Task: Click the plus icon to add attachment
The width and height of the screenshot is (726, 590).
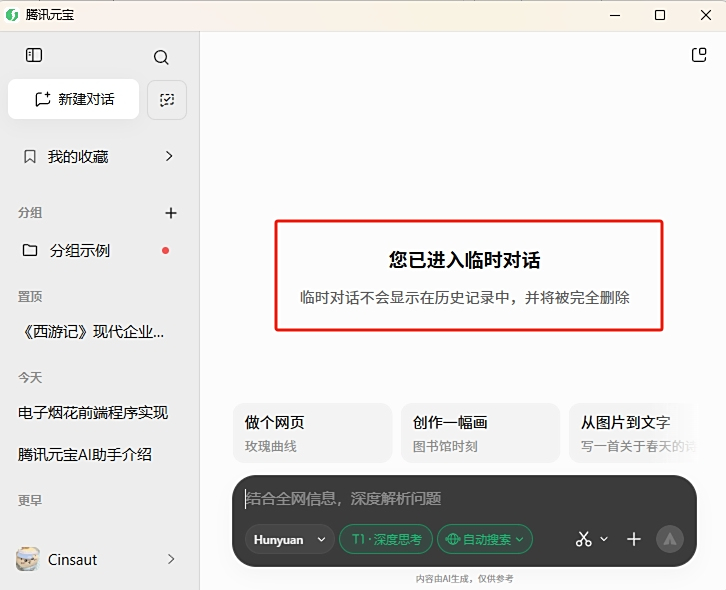Action: click(633, 539)
